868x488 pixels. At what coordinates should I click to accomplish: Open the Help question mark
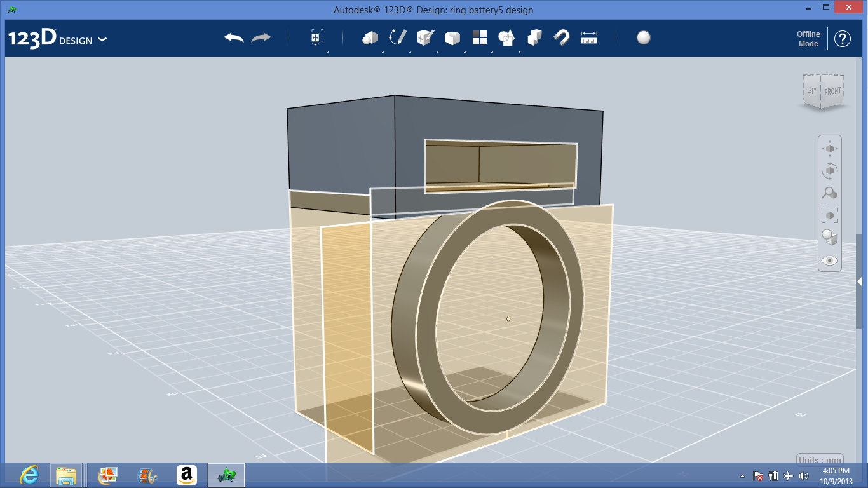843,39
